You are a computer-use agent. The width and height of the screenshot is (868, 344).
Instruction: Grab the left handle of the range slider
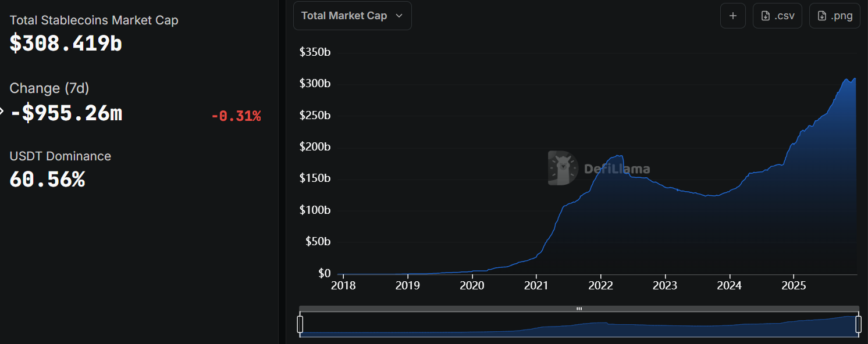click(300, 324)
